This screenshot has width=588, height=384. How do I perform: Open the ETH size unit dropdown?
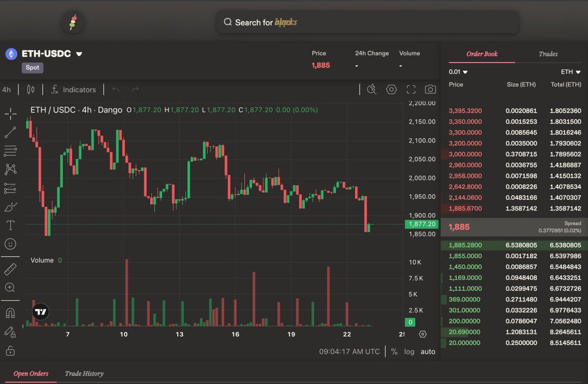(x=570, y=72)
